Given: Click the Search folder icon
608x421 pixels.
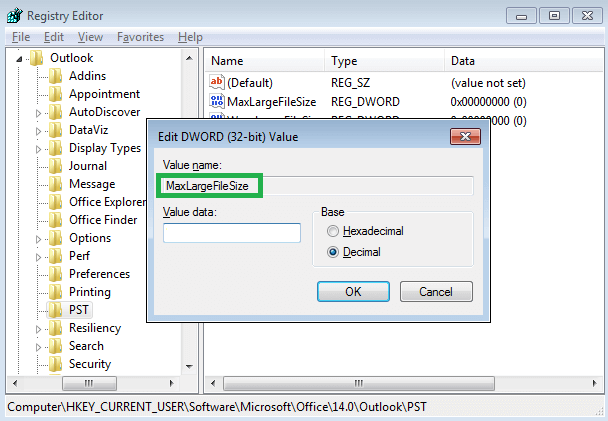Looking at the screenshot, I should click(55, 346).
